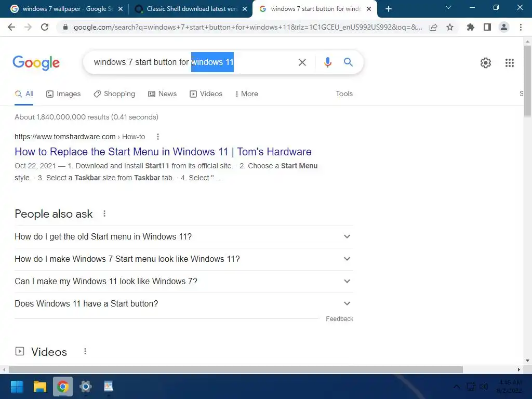Viewport: 532px width, 399px height.
Task: Click the vertical scrollbar thumb
Action: pos(527,81)
